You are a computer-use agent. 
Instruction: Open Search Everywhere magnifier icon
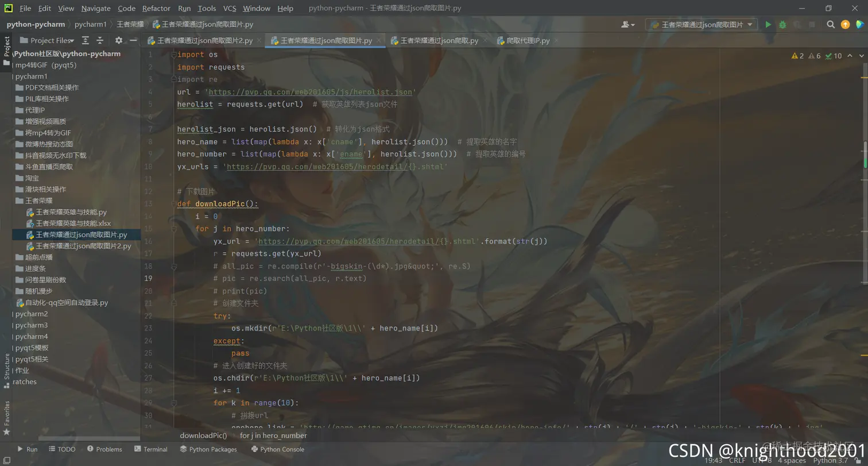pos(831,25)
